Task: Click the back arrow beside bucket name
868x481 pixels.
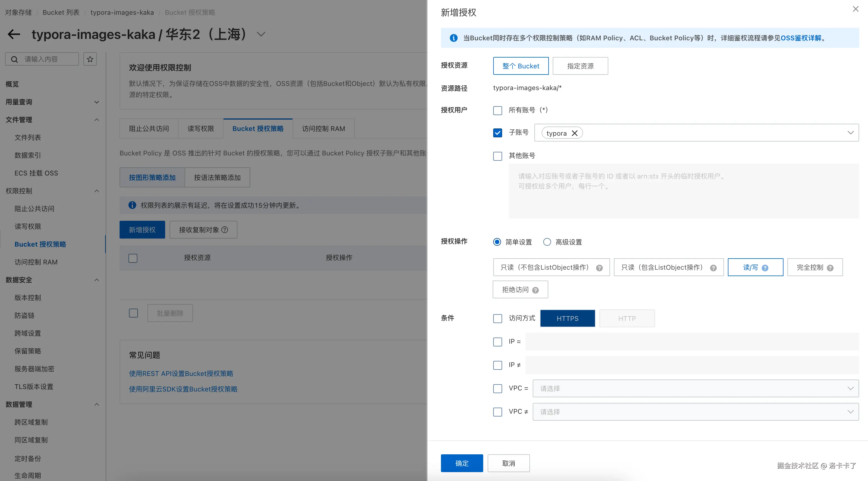Action: (x=14, y=34)
